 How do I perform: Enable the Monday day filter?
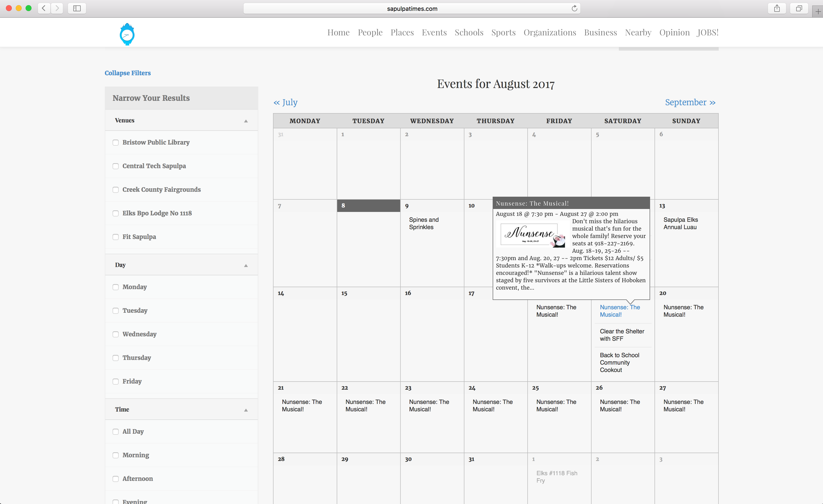(x=116, y=287)
